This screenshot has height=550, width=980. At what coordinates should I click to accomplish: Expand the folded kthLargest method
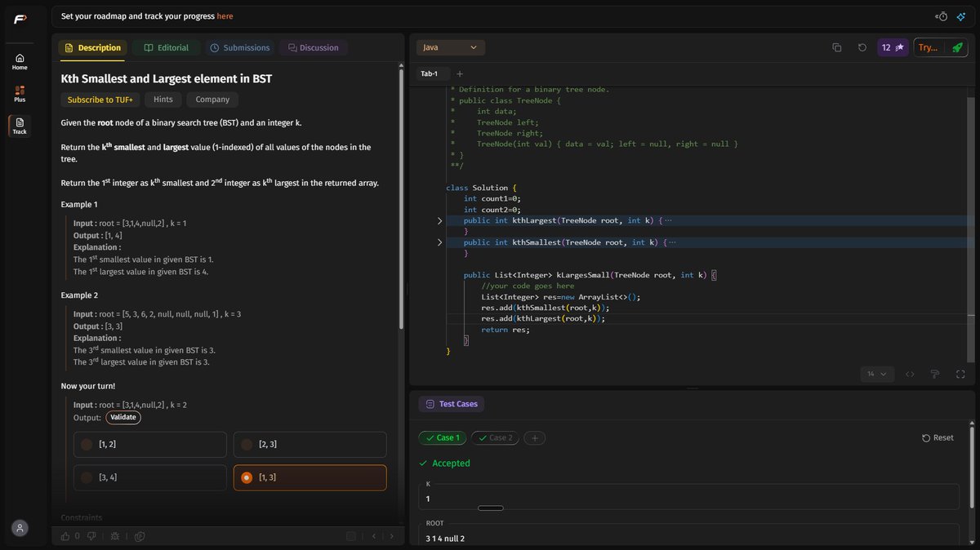(439, 220)
